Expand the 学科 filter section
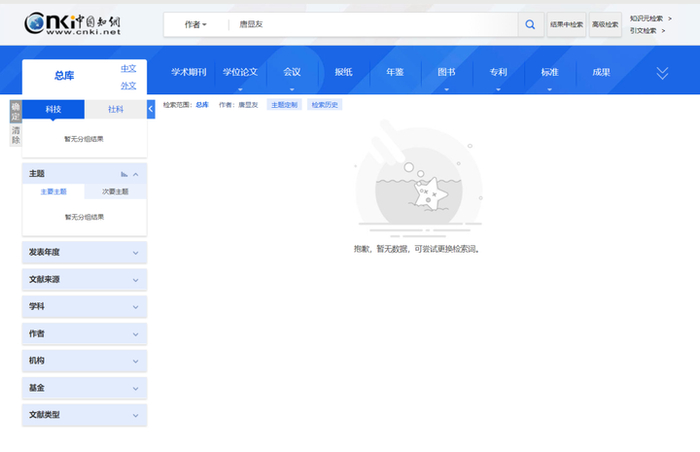700x452 pixels. [x=84, y=307]
